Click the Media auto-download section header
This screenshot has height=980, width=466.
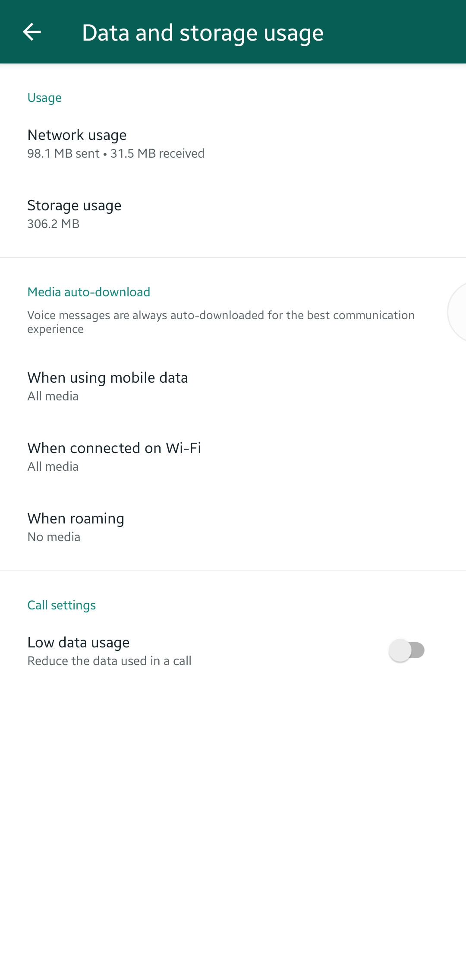pyautogui.click(x=89, y=292)
